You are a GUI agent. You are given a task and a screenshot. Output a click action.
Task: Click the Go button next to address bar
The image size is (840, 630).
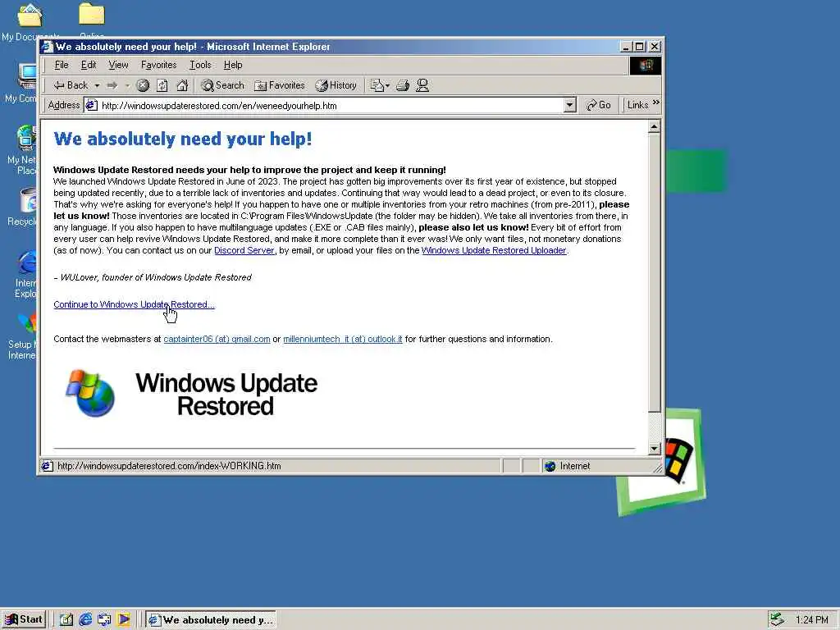[x=598, y=105]
